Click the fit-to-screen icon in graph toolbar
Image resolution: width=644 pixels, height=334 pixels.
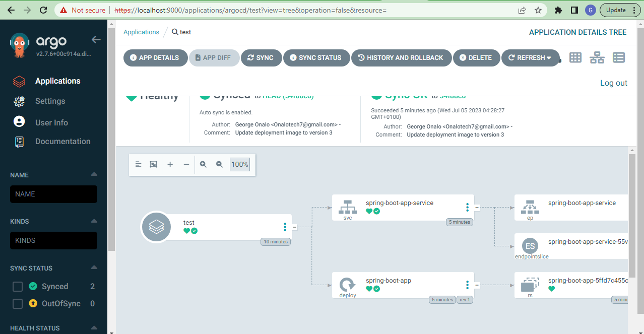point(154,164)
